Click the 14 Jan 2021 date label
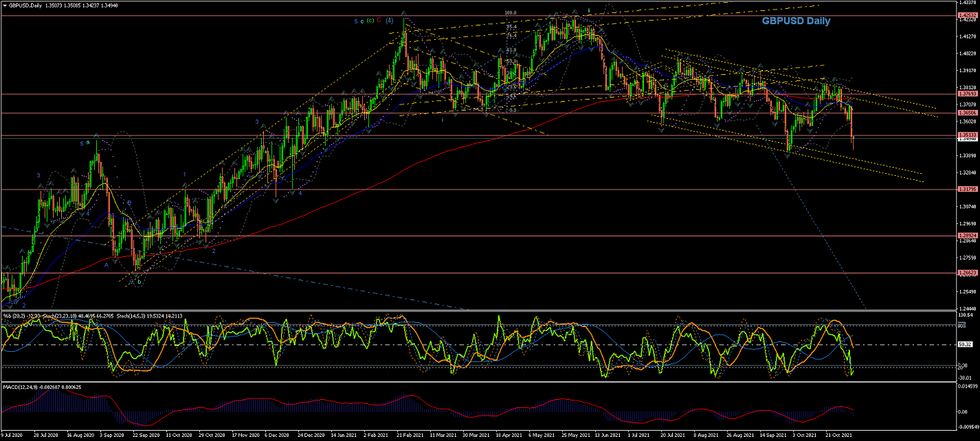 pos(342,436)
